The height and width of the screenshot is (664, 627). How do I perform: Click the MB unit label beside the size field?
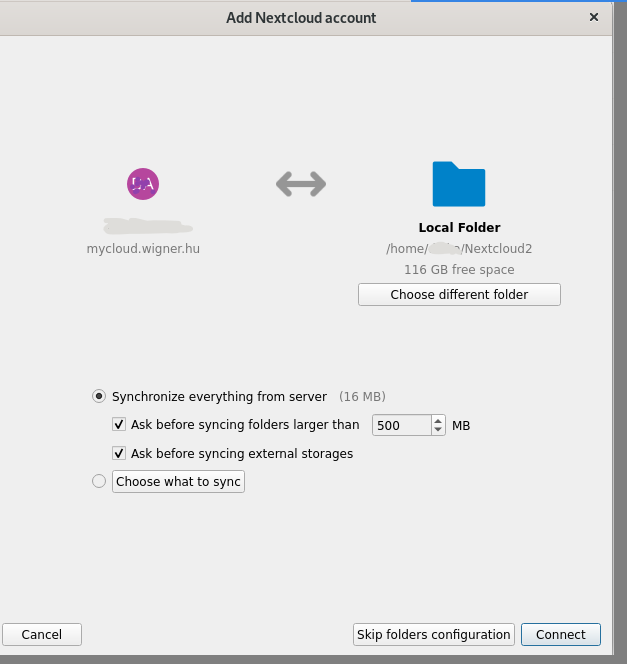[461, 425]
